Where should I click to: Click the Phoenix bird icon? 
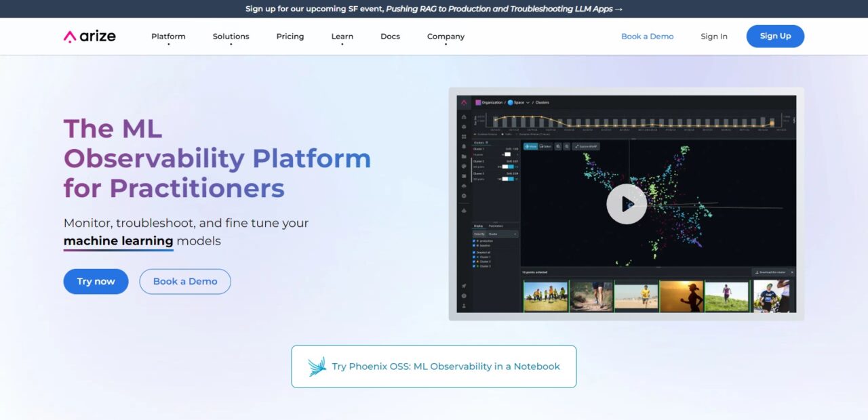tap(317, 366)
